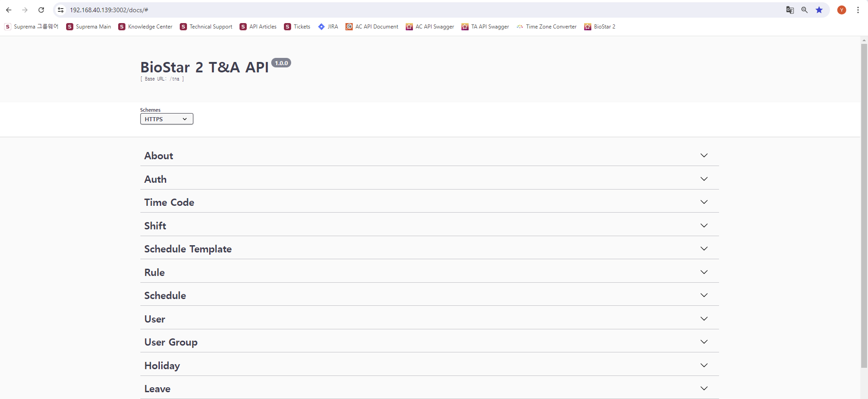868x399 pixels.
Task: Open BioStar 2 bookmark
Action: click(x=600, y=27)
